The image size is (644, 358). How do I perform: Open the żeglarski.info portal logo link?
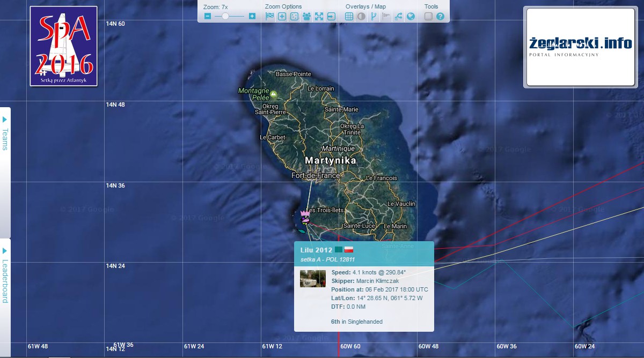pos(581,47)
